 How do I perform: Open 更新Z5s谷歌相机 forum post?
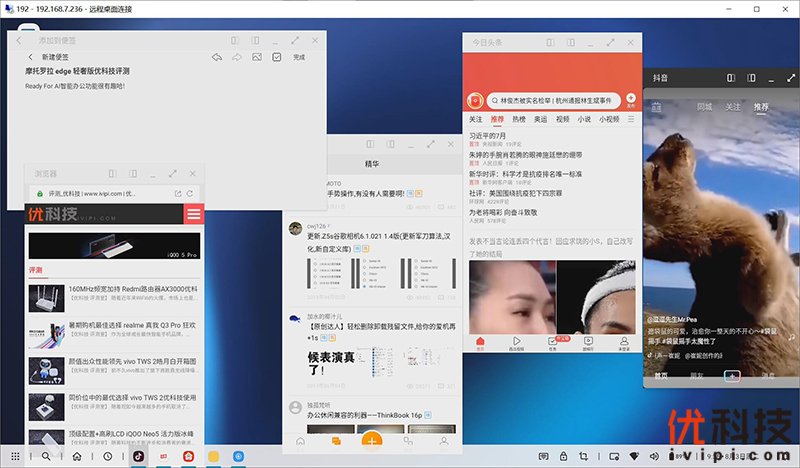(379, 242)
